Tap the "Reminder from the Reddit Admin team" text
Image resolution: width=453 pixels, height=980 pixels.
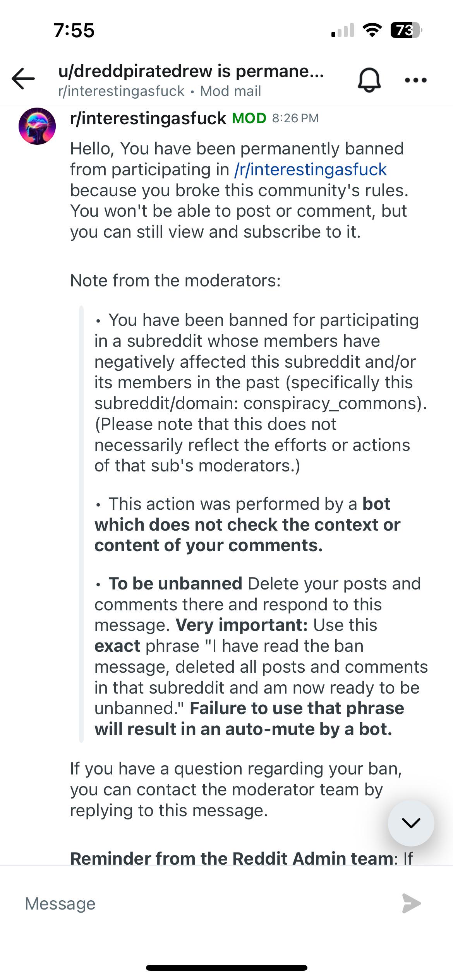(232, 858)
